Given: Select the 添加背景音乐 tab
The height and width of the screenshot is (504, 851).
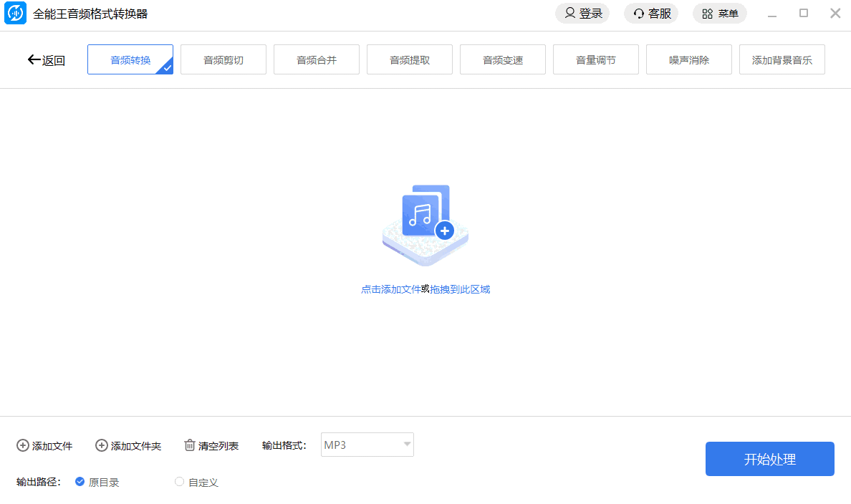Looking at the screenshot, I should pyautogui.click(x=782, y=60).
